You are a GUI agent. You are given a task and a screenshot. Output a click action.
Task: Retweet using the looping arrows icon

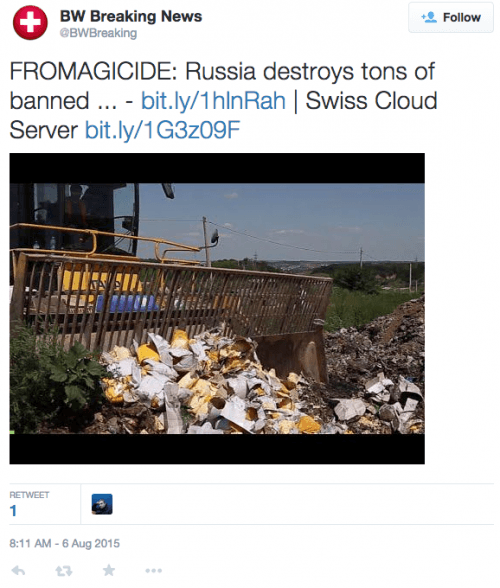(64, 571)
